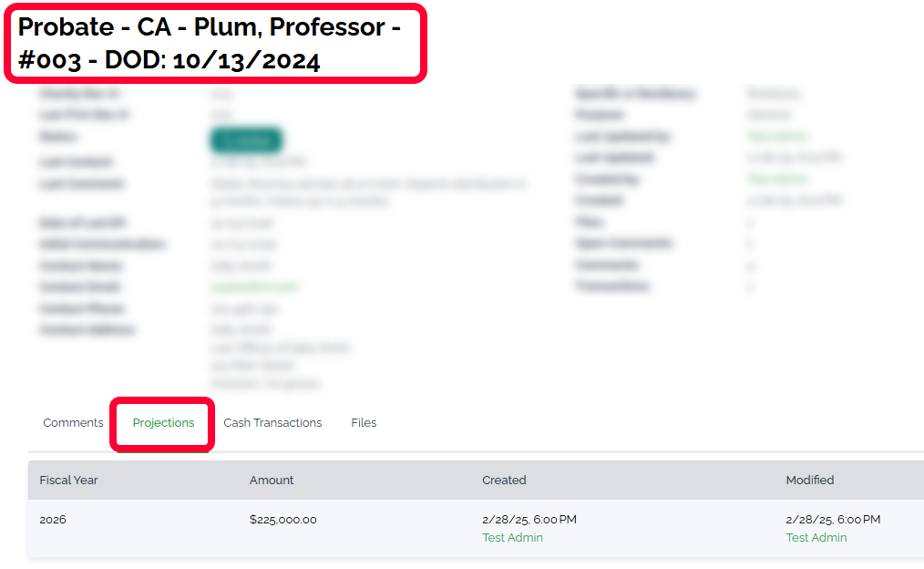Open Test Admin link under Created
This screenshot has height=569, width=924.
pos(512,538)
